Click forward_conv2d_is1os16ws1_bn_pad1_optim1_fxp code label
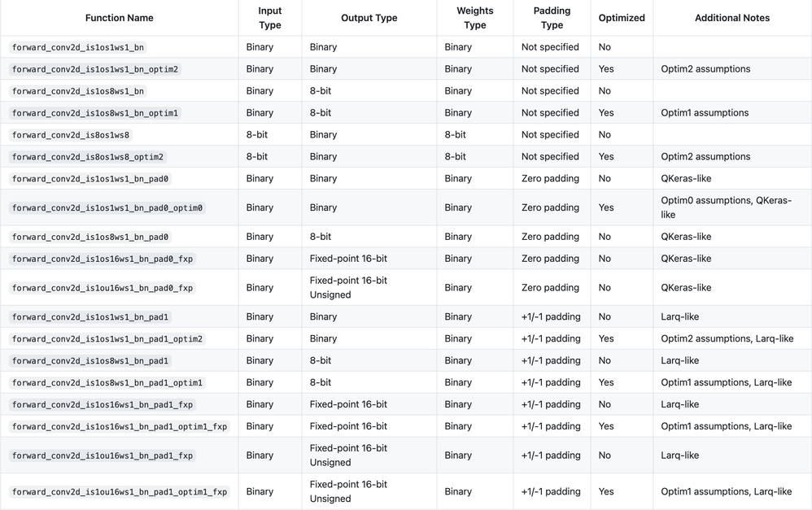Screen dimensions: 812x510 tap(120, 427)
